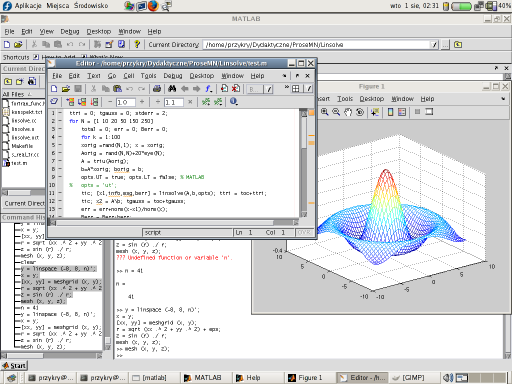Image resolution: width=512 pixels, height=384 pixels.
Task: Click Insert Colorbar icon in Figure 1
Action: point(390,112)
